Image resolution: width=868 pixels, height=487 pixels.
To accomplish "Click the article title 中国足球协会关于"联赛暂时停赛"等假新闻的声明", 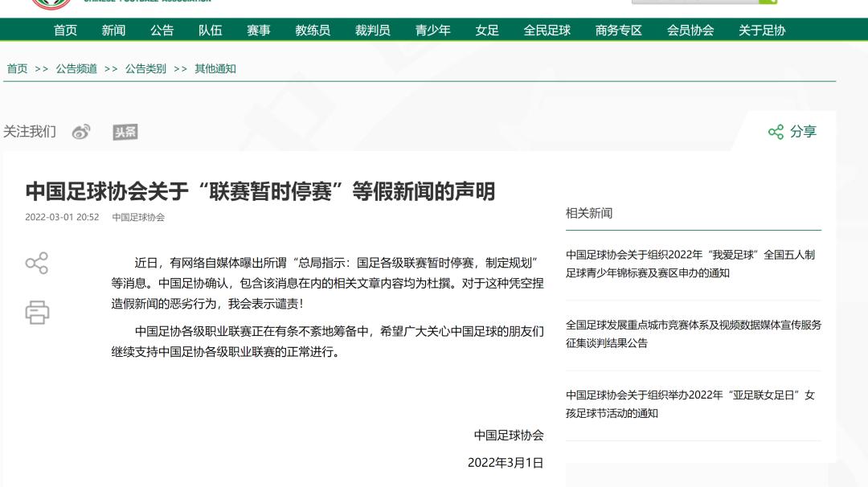I will 260,191.
